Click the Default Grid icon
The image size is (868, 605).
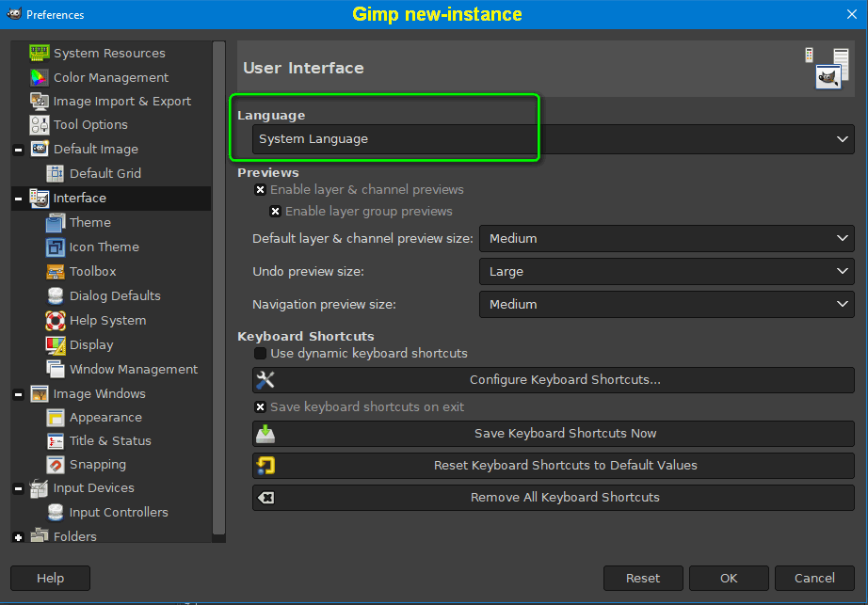coord(56,174)
